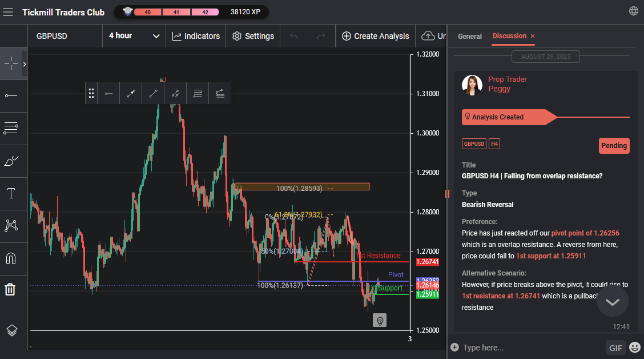Image resolution: width=644 pixels, height=359 pixels.
Task: Expand the cursor tool options arrow
Action: 25,64
